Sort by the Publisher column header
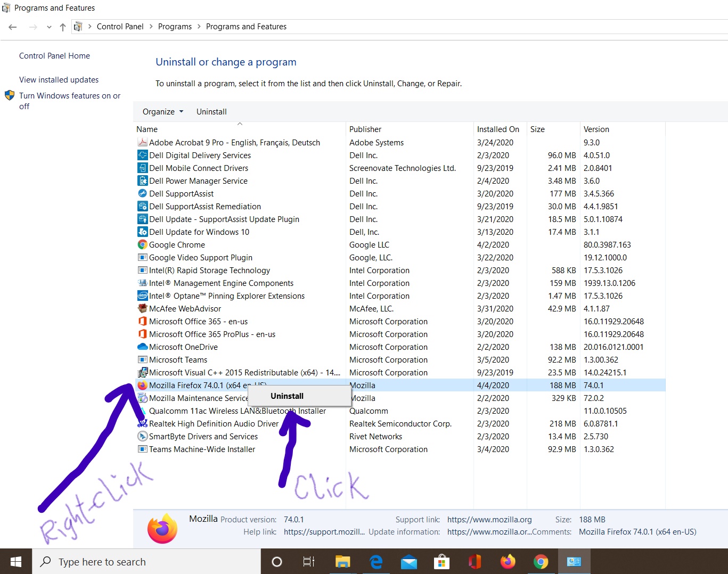The width and height of the screenshot is (728, 574). click(410, 129)
